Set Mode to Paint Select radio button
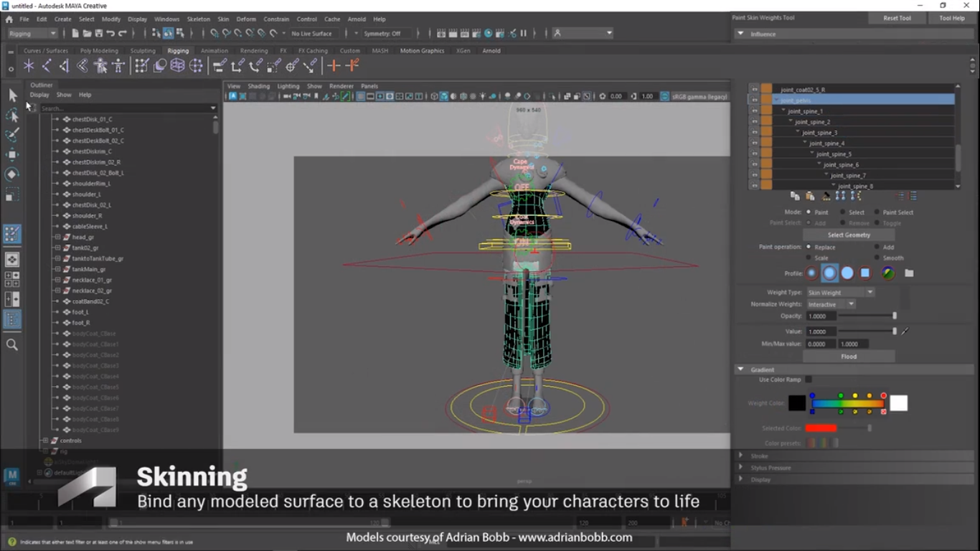 (877, 212)
